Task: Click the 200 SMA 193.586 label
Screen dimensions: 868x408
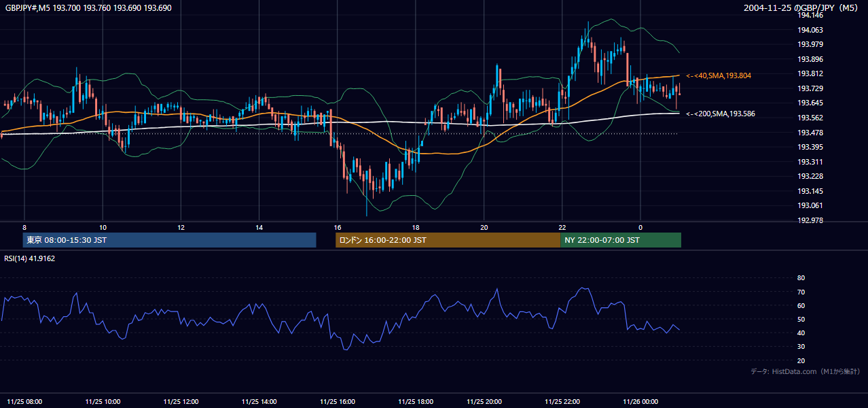Action: tap(721, 114)
